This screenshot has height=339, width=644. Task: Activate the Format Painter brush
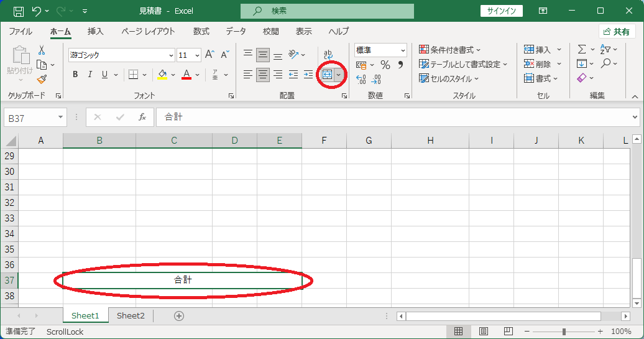tap(42, 79)
